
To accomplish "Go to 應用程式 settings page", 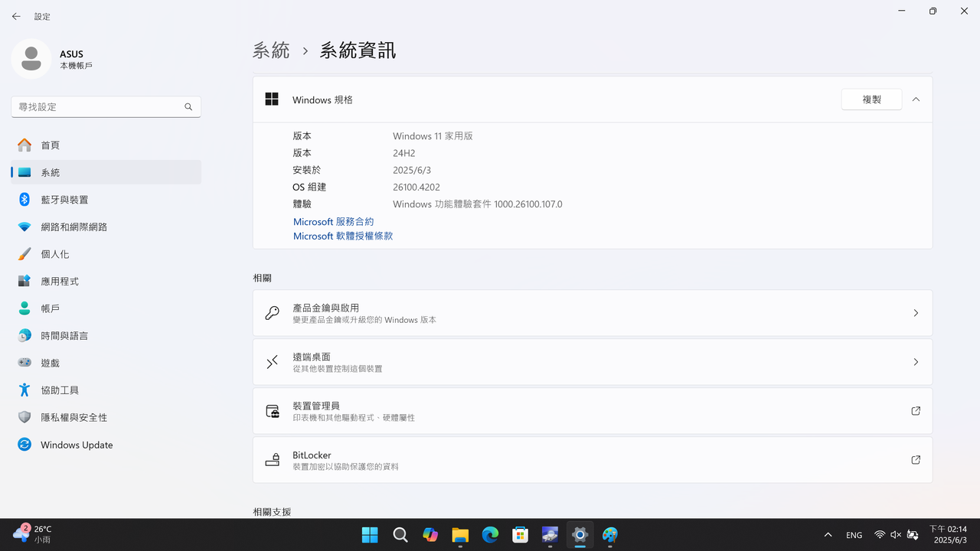I will tap(106, 282).
